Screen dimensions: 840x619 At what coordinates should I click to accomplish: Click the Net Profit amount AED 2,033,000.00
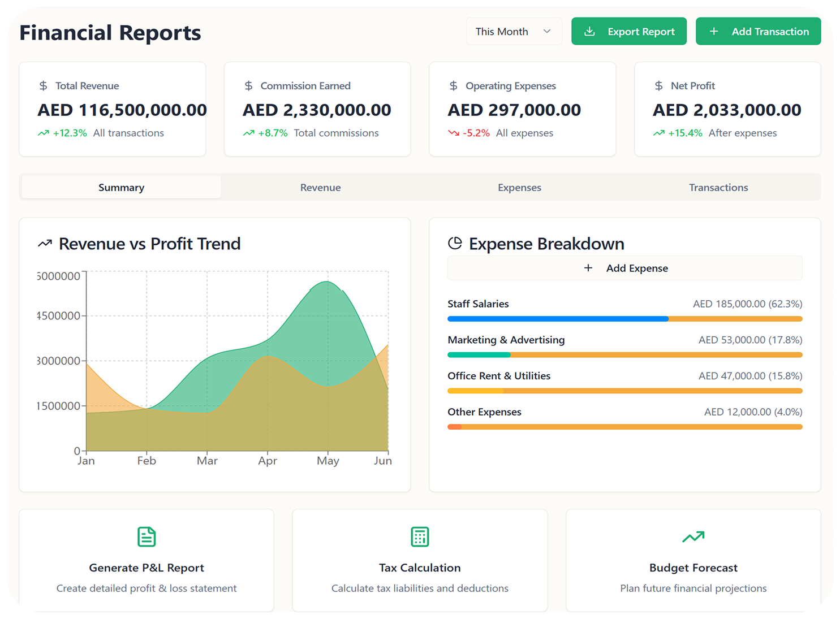tap(727, 110)
